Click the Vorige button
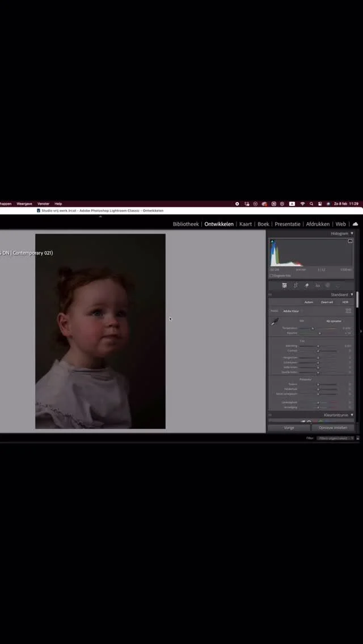The width and height of the screenshot is (363, 644). [x=289, y=427]
